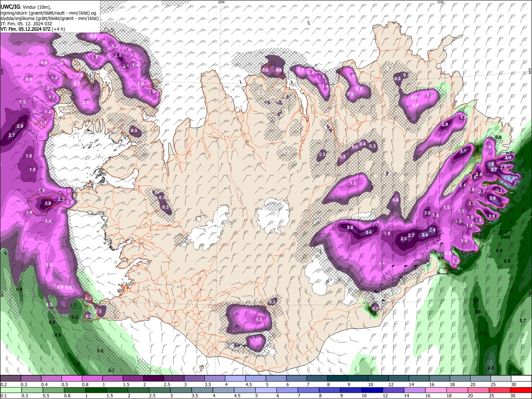Select the VT: Fim. 05.12.2024 07Z timestamp
The width and height of the screenshot is (532, 399).
(x=25, y=29)
